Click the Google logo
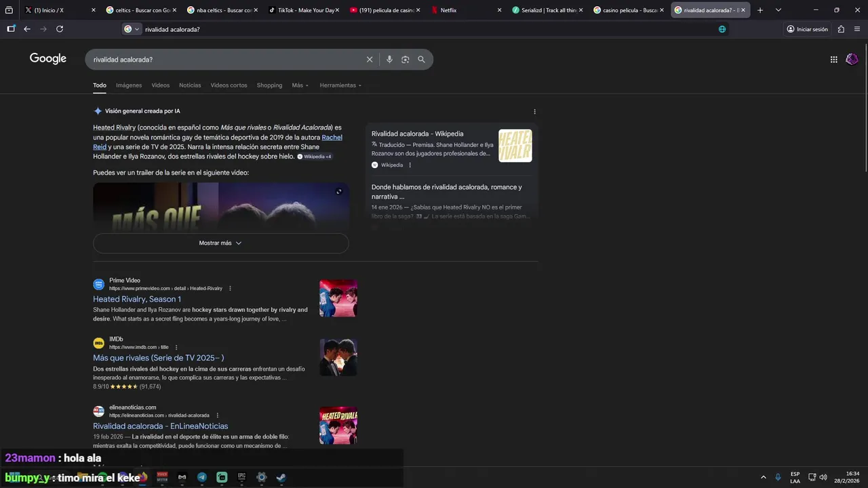The width and height of the screenshot is (868, 488). coord(48,59)
